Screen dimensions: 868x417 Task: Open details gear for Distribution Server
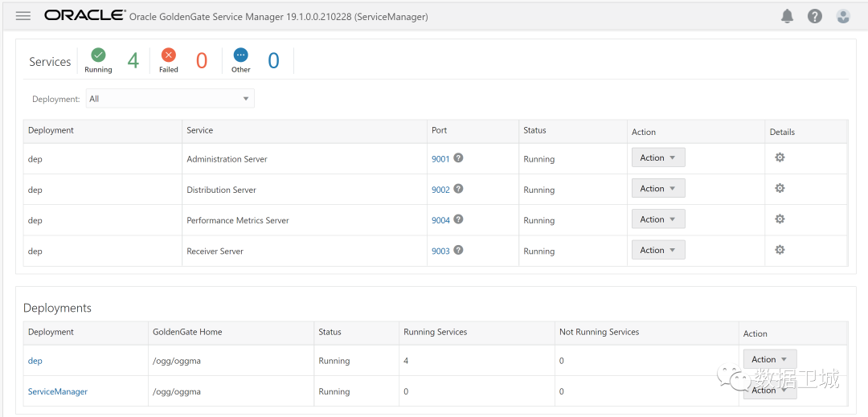coord(780,189)
